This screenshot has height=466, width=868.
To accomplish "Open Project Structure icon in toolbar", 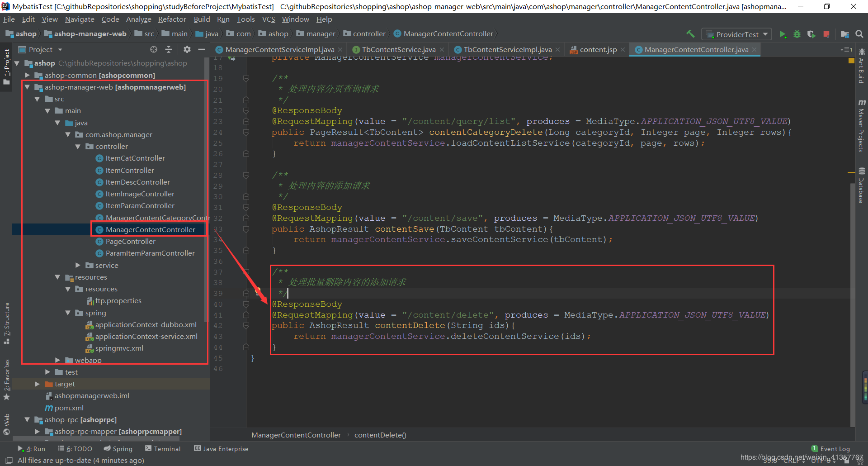I will pos(844,34).
